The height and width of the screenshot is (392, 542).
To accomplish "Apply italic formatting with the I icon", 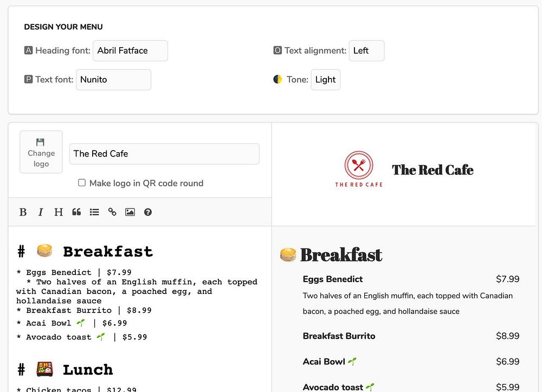I will (x=41, y=212).
